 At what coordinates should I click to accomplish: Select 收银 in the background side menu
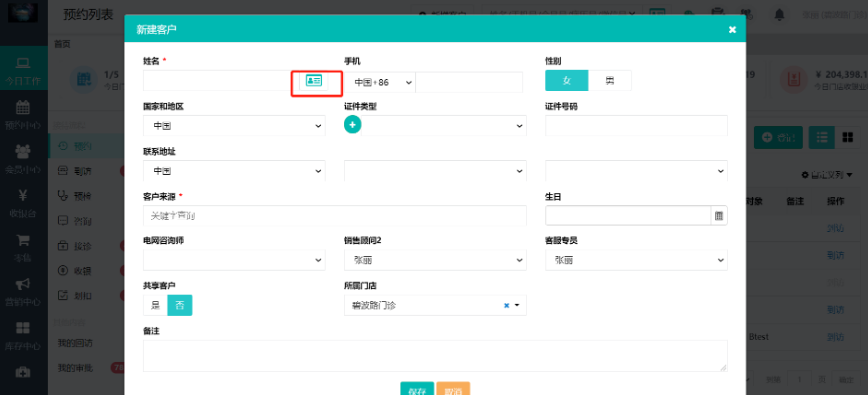pos(83,271)
